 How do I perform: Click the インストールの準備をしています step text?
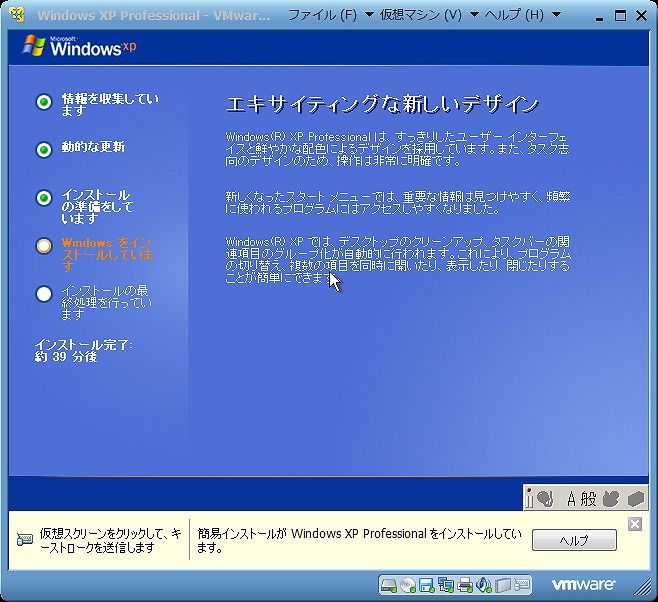tap(97, 206)
